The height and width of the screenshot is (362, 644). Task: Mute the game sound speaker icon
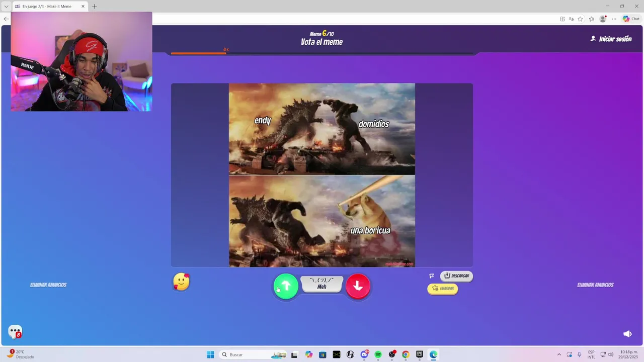click(x=627, y=334)
